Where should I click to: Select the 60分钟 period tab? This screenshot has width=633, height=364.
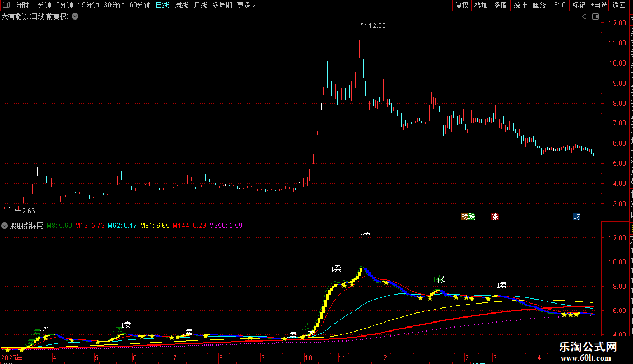[x=140, y=5]
